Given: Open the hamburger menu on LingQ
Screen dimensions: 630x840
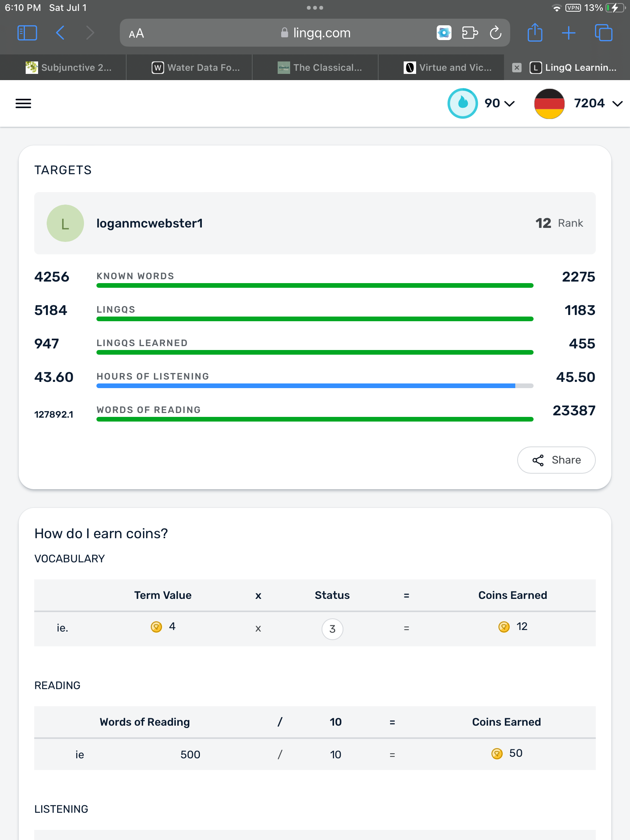Looking at the screenshot, I should tap(23, 103).
